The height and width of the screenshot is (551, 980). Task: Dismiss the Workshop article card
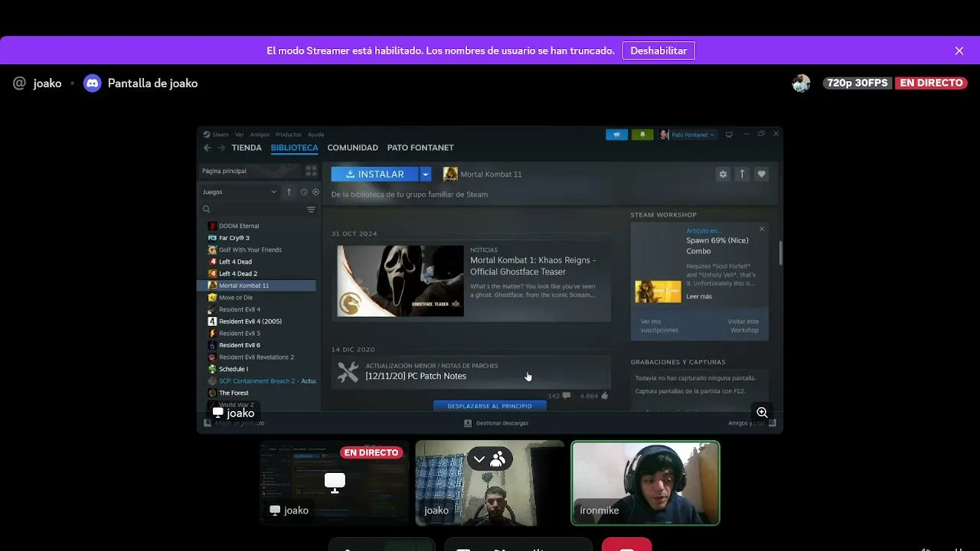(x=762, y=229)
